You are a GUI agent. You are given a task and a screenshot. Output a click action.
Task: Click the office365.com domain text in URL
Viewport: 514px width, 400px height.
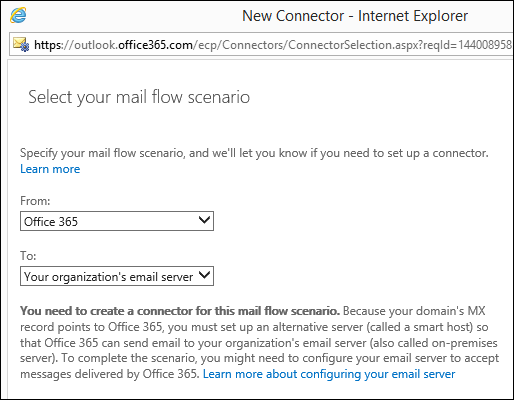pos(155,45)
